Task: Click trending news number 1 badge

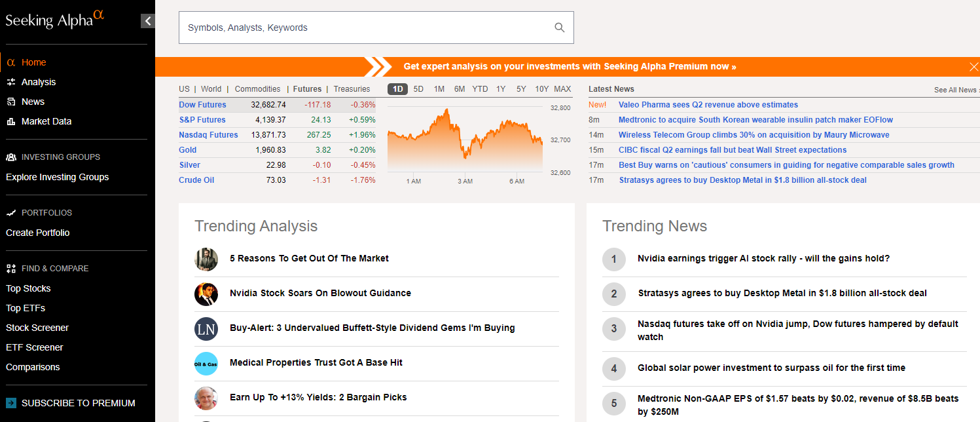Action: [x=614, y=259]
